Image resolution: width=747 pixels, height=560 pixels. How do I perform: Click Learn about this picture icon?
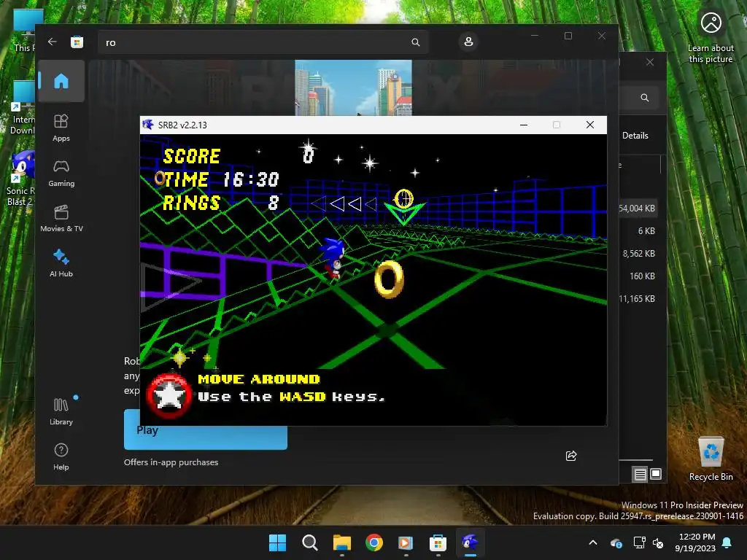[x=711, y=38]
